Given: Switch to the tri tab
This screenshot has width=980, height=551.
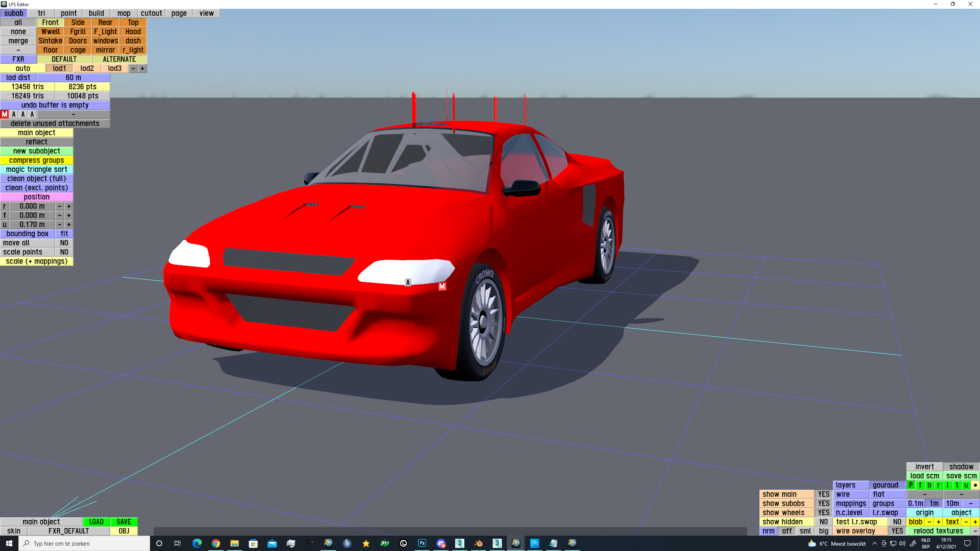Looking at the screenshot, I should click(41, 13).
